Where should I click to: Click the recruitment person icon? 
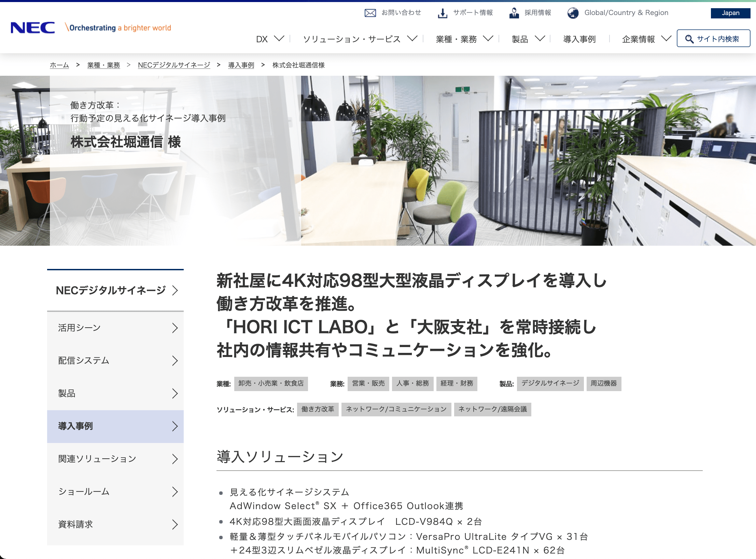tap(514, 13)
